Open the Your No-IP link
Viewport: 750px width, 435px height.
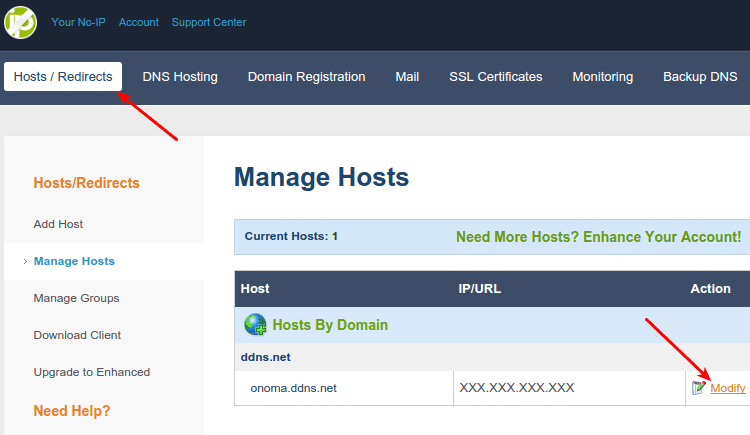click(x=78, y=22)
